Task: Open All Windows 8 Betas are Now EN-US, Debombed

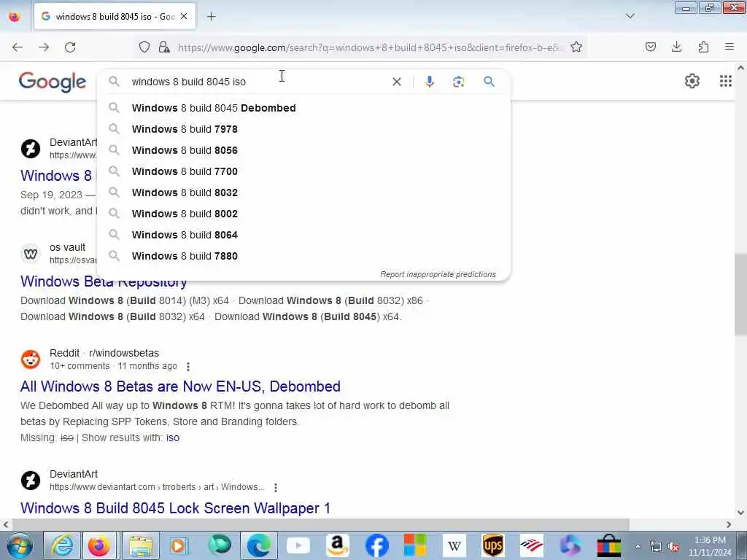Action: 180,386
